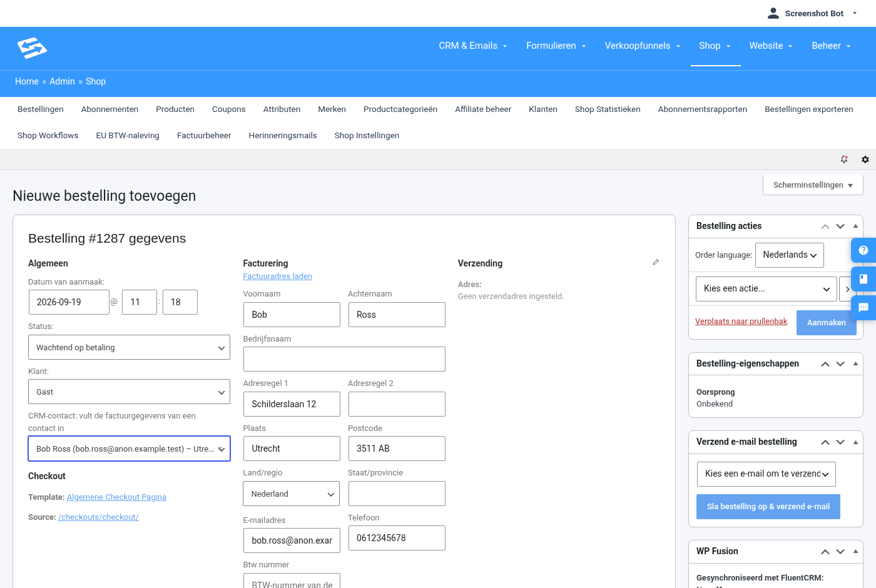Open the Order language Nederlands dropdown
This screenshot has height=588, width=876.
click(x=790, y=255)
